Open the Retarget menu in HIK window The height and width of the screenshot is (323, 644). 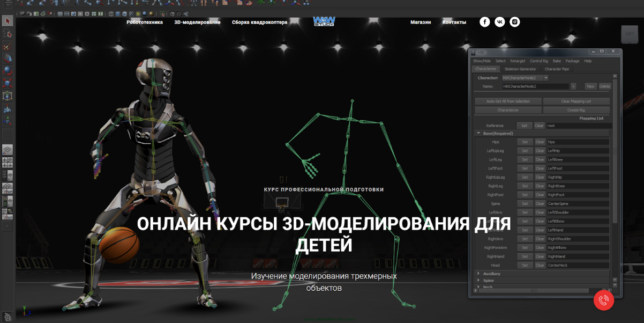click(518, 61)
